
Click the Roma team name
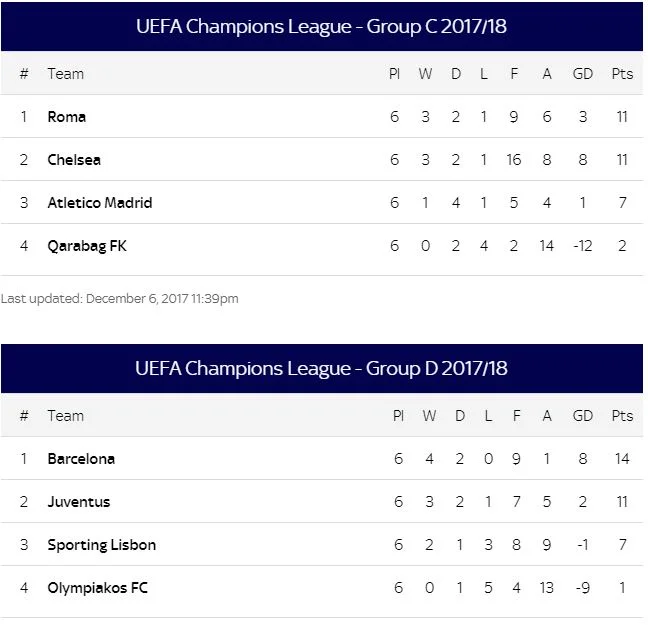[x=67, y=117]
